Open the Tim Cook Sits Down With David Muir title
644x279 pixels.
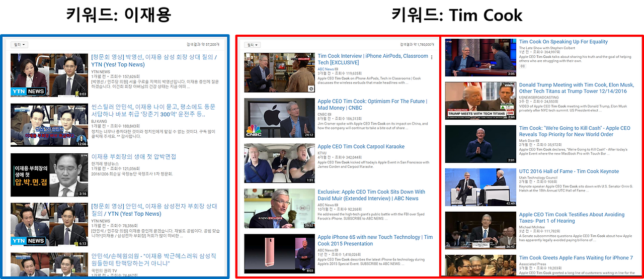tap(371, 195)
